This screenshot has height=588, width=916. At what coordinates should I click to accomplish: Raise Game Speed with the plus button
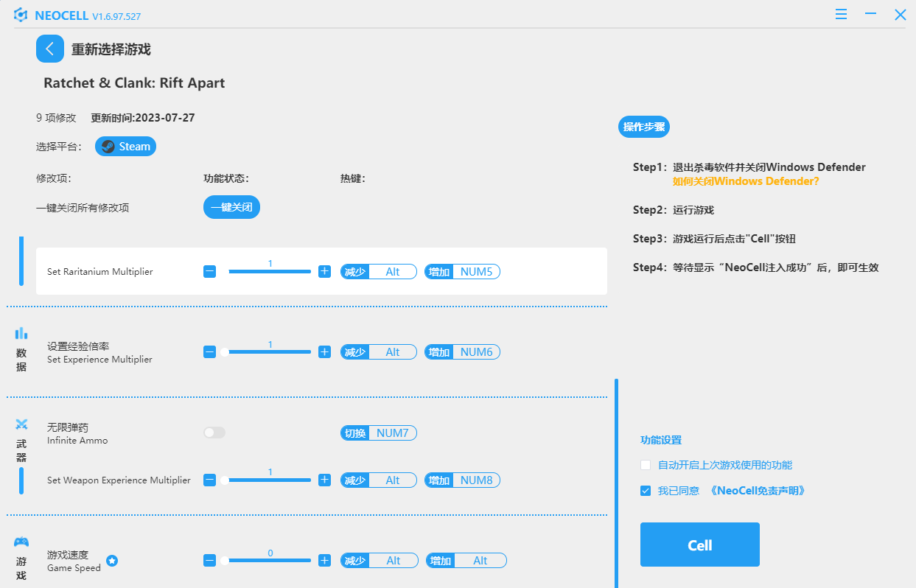click(x=324, y=561)
